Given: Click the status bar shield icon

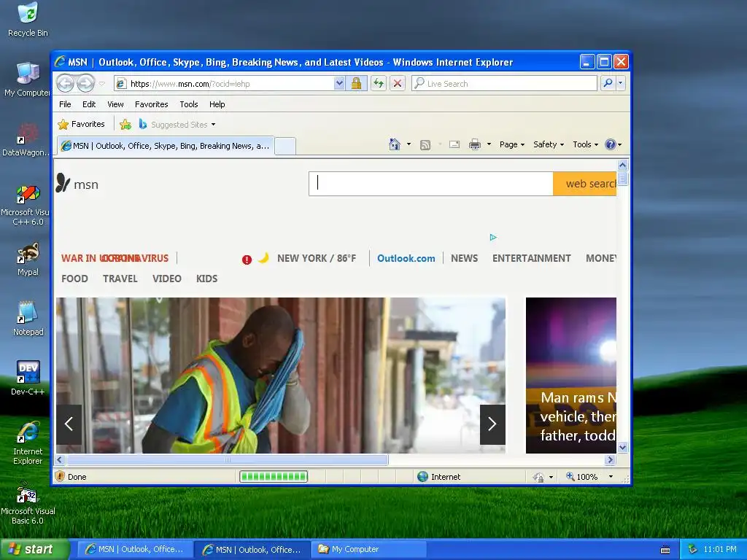Looking at the screenshot, I should point(60,476).
